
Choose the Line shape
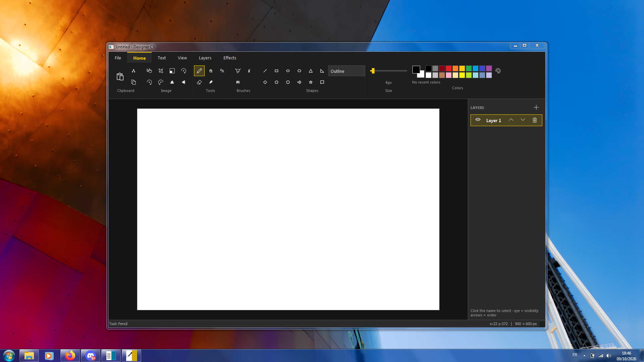(265, 71)
